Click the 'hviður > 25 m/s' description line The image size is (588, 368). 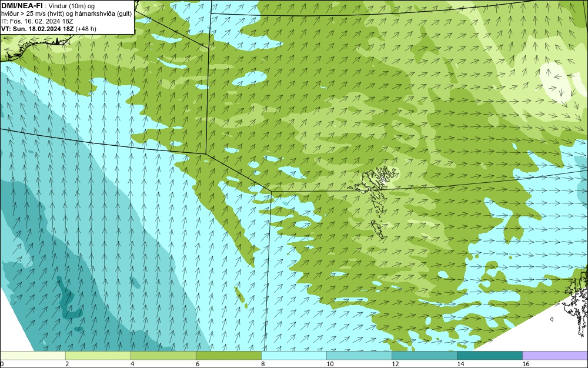click(x=66, y=14)
